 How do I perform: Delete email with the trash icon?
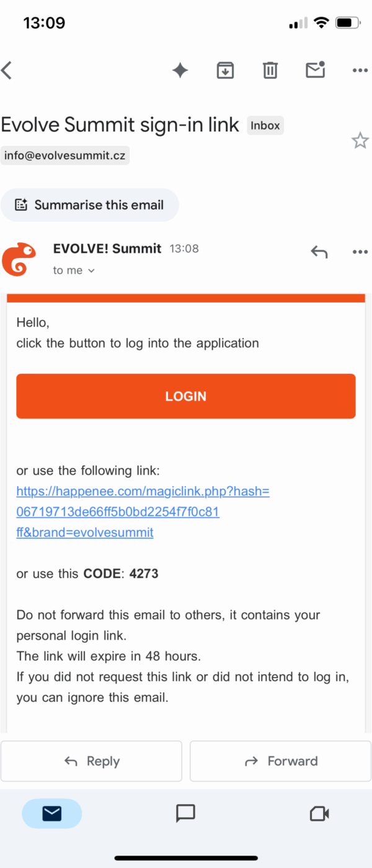[x=270, y=71]
